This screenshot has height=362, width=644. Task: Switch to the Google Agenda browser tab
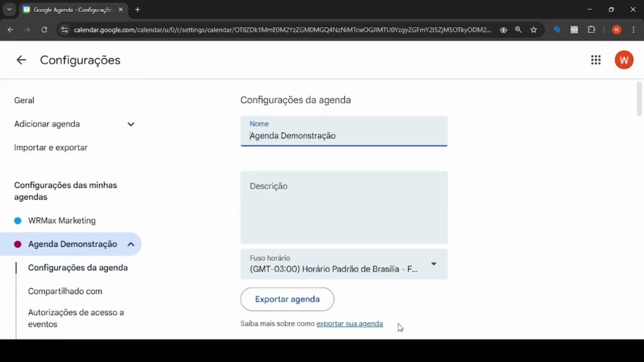coord(73,10)
